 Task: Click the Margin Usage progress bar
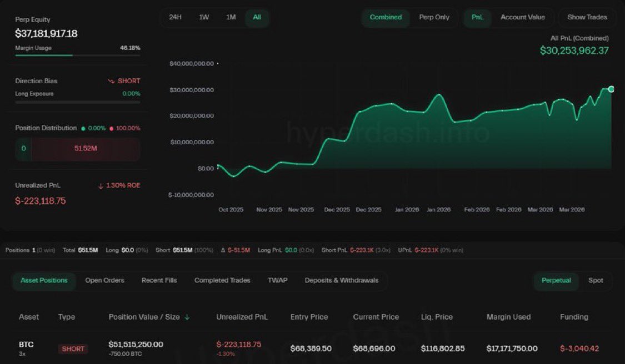pyautogui.click(x=78, y=55)
